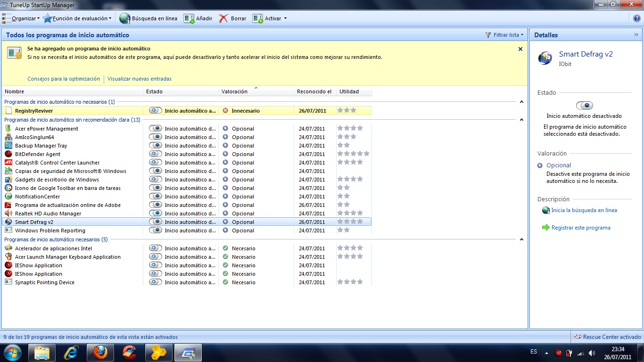The width and height of the screenshot is (644, 362).
Task: Open help via the question mark icon
Action: click(637, 18)
